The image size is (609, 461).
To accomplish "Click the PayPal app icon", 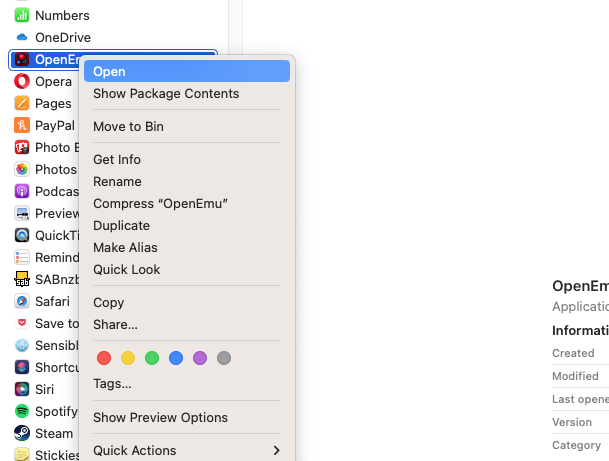I will point(22,125).
